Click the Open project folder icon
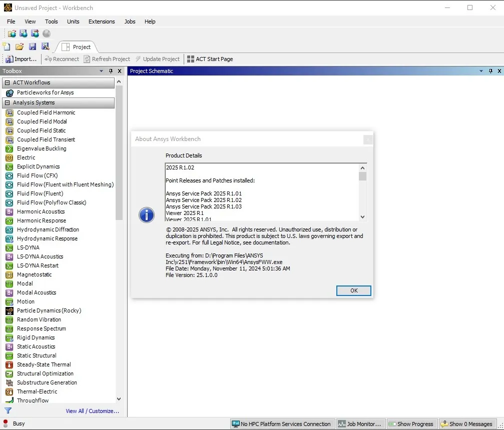 coord(20,46)
